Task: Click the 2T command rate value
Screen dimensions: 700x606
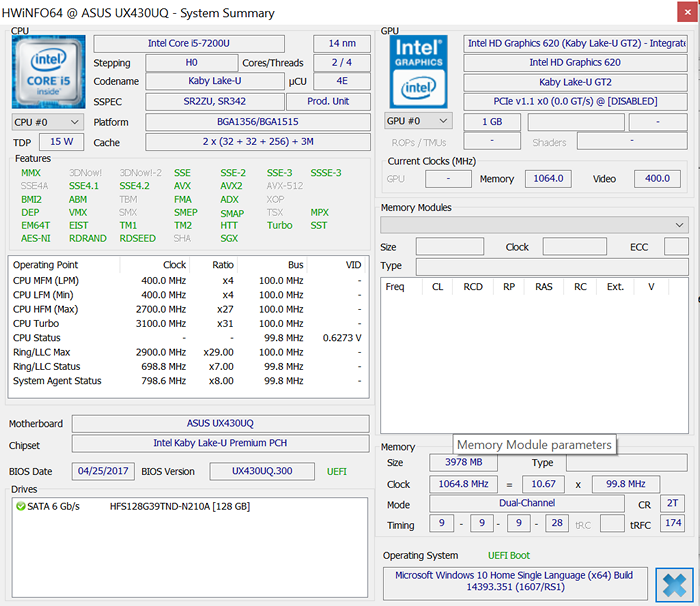Action: [672, 503]
